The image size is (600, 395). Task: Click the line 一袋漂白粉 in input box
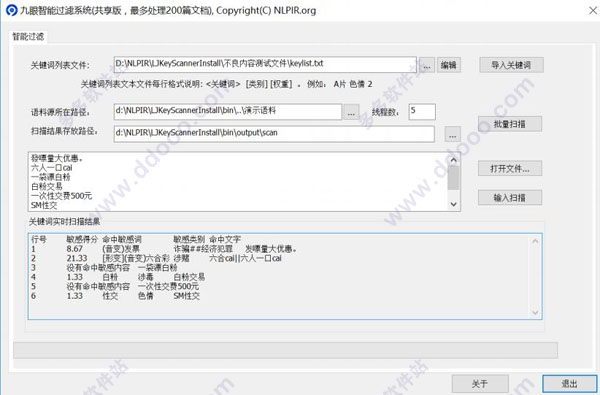(x=51, y=177)
